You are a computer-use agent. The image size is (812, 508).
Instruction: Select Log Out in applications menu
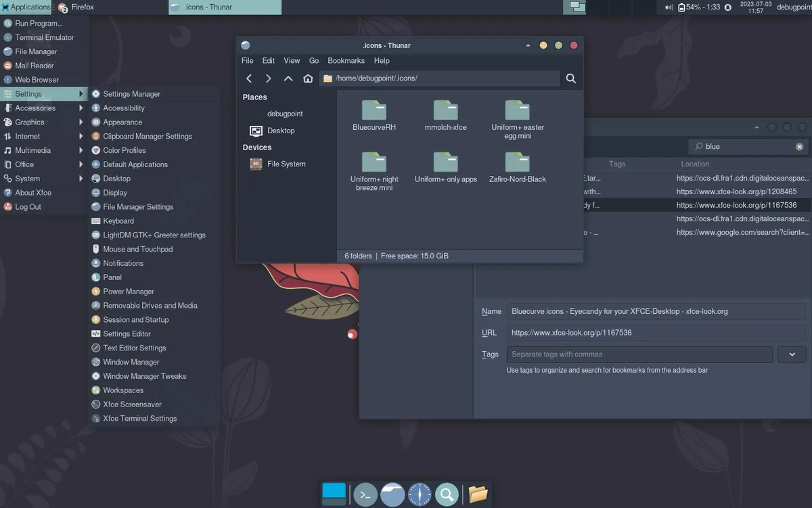click(x=45, y=207)
